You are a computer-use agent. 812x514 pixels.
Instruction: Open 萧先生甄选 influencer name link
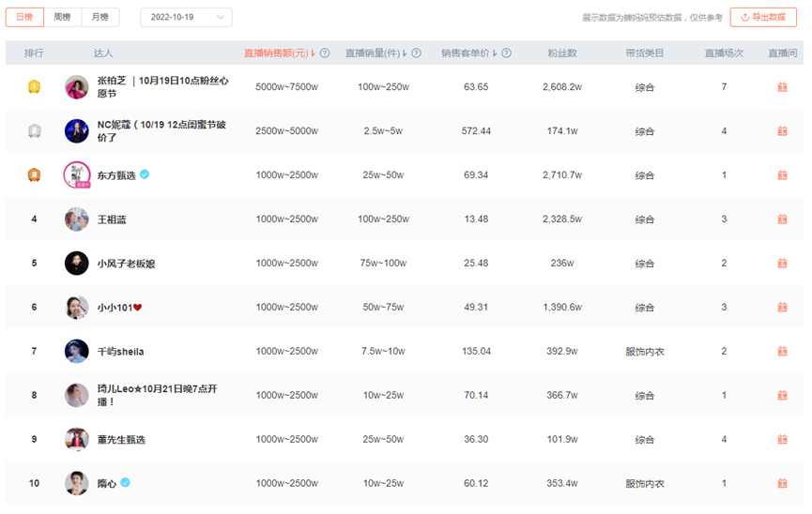point(121,440)
